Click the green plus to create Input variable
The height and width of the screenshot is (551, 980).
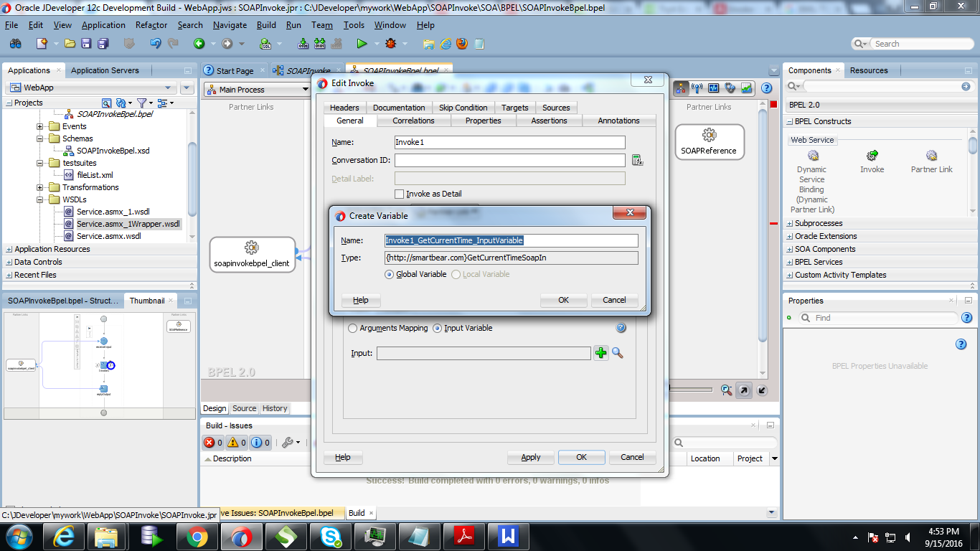pyautogui.click(x=601, y=353)
